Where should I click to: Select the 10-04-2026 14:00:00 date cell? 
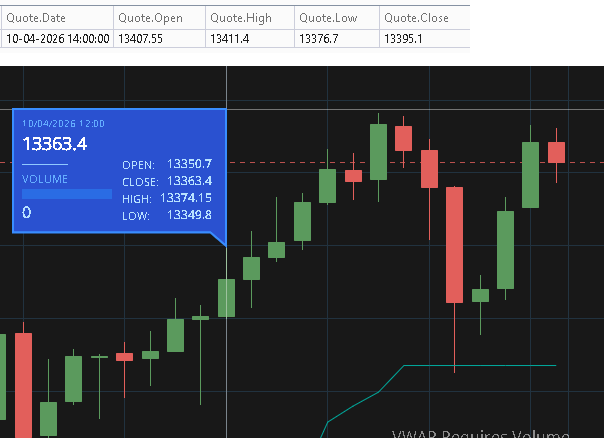click(x=57, y=39)
